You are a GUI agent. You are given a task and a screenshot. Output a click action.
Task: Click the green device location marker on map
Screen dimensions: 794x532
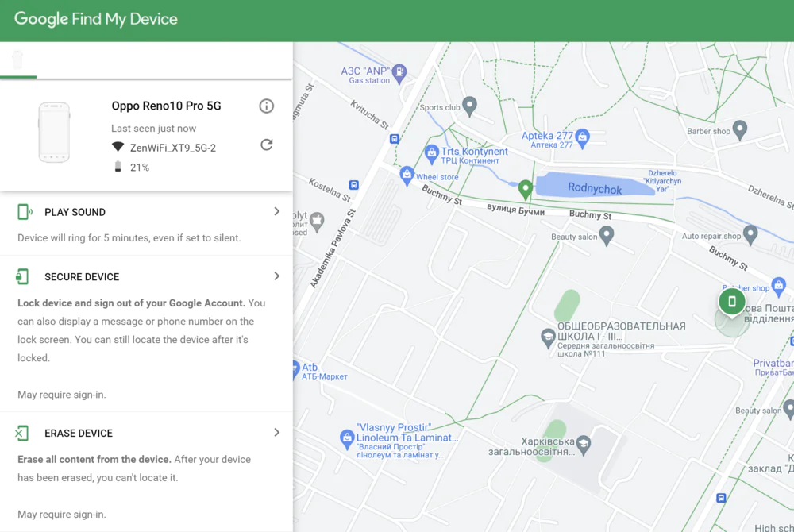[x=732, y=302]
